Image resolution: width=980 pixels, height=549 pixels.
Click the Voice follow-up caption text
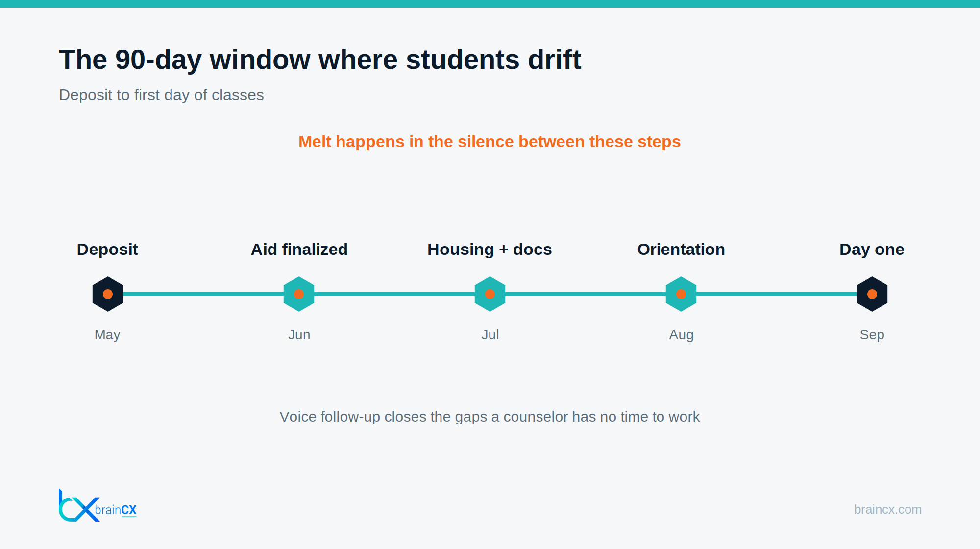coord(490,417)
